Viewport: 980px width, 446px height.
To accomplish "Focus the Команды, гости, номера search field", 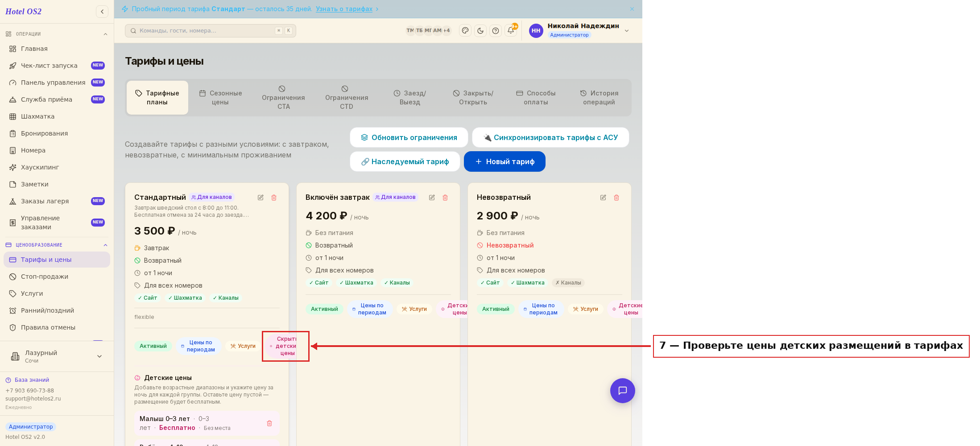I will pyautogui.click(x=211, y=30).
